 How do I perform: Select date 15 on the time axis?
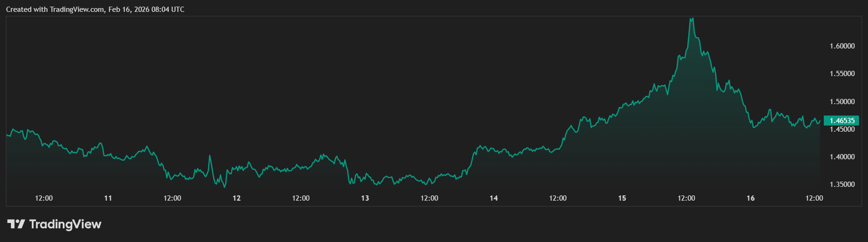[622, 198]
